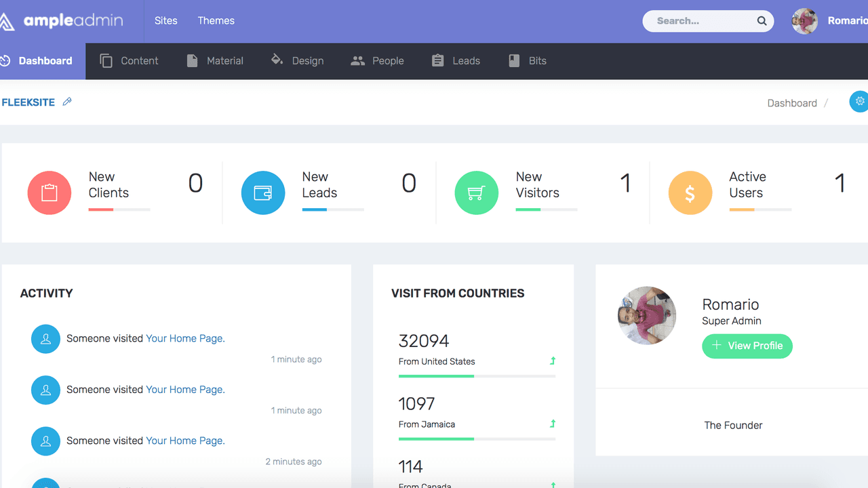Image resolution: width=868 pixels, height=488 pixels.
Task: Open the Sites menu in the header
Action: point(166,21)
